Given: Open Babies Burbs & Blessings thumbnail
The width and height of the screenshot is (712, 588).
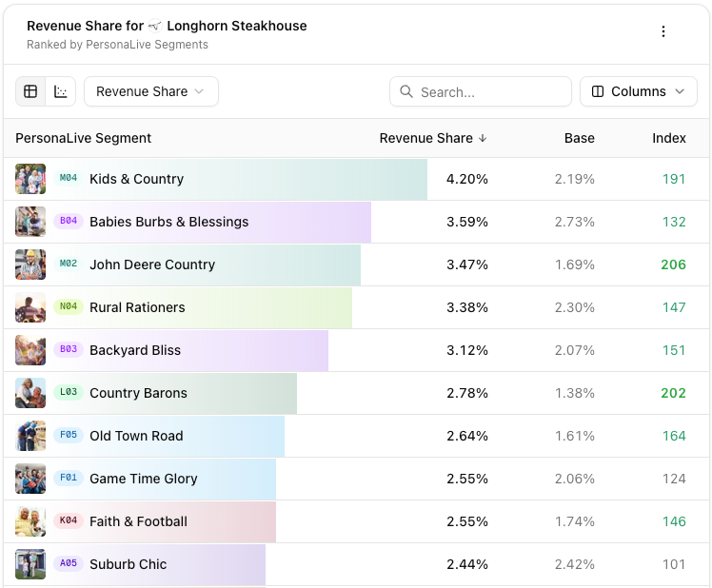Looking at the screenshot, I should pos(30,222).
